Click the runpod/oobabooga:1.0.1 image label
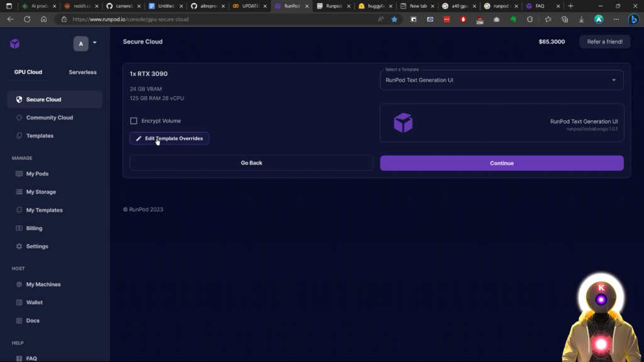The width and height of the screenshot is (644, 362). coord(592,129)
